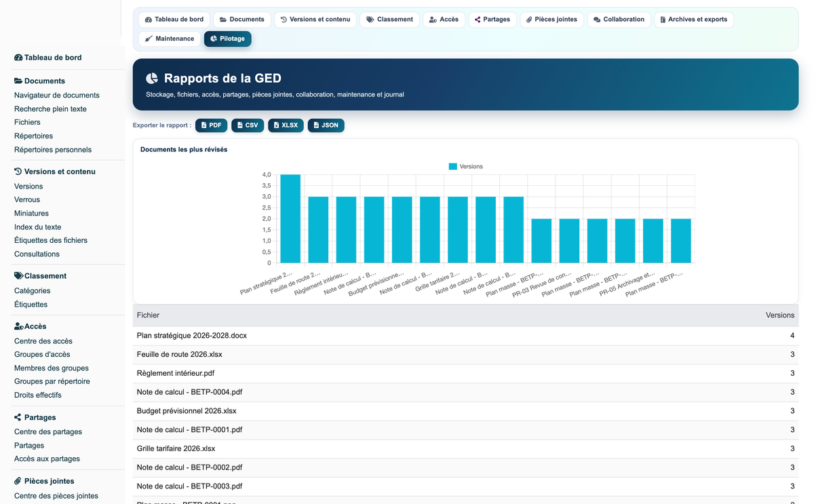814x504 pixels.
Task: Export the report as CSV
Action: pos(248,125)
